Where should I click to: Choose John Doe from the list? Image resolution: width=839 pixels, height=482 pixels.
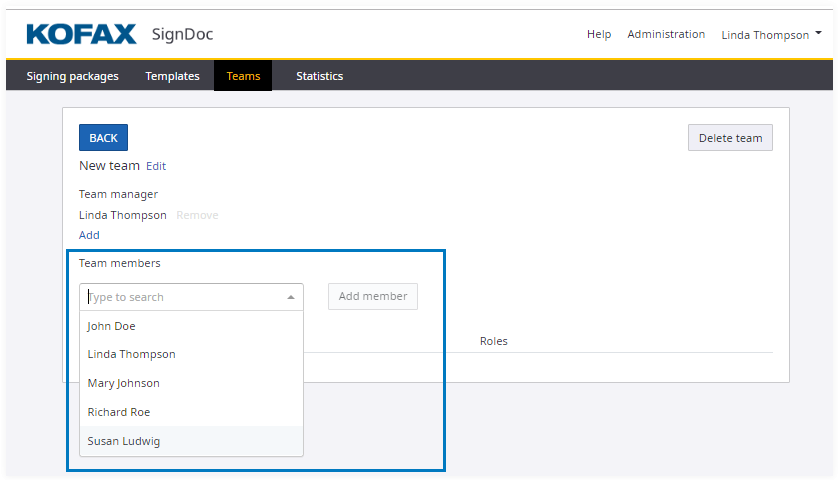coord(111,326)
